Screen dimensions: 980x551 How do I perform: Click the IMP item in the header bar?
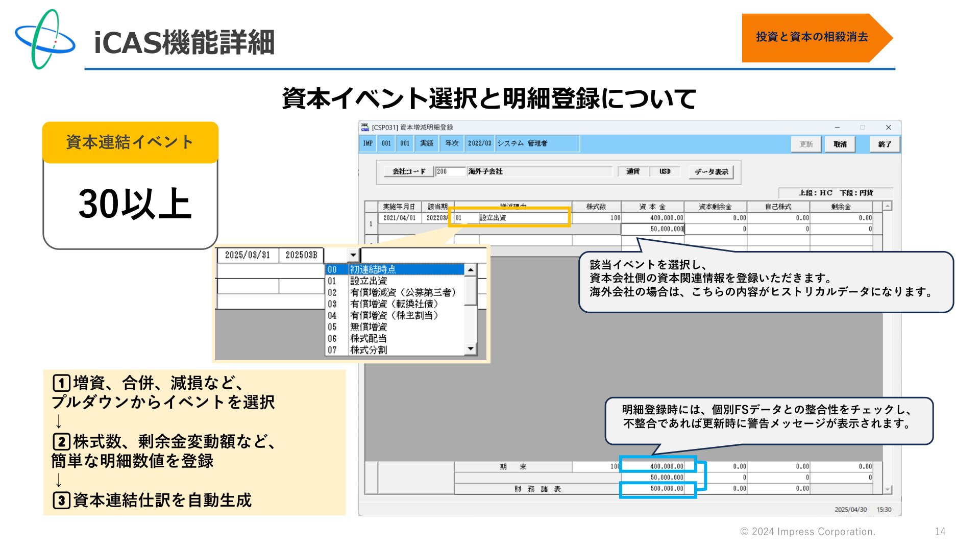click(x=368, y=143)
